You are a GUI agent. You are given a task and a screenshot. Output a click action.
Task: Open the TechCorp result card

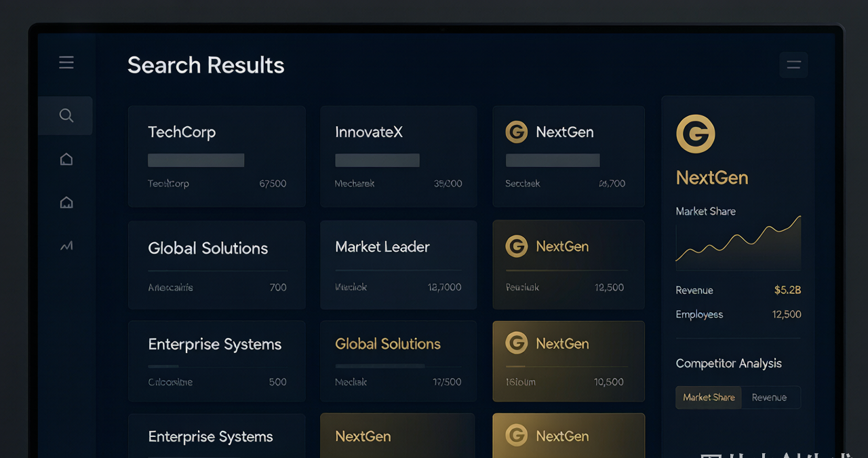pyautogui.click(x=217, y=156)
